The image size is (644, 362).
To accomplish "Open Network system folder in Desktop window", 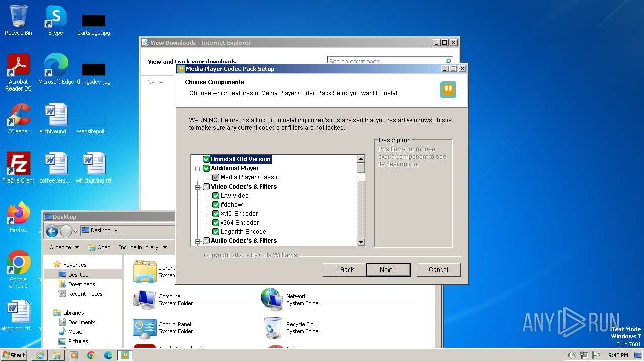I will point(290,300).
